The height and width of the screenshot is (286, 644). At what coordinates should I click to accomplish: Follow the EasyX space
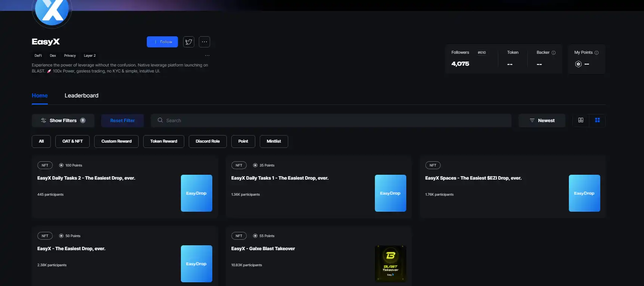[162, 42]
